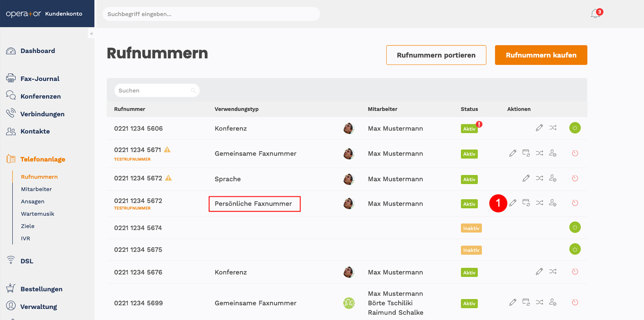
Task: Deactivate 0221 1234 5676 via red power icon
Action: (x=575, y=272)
